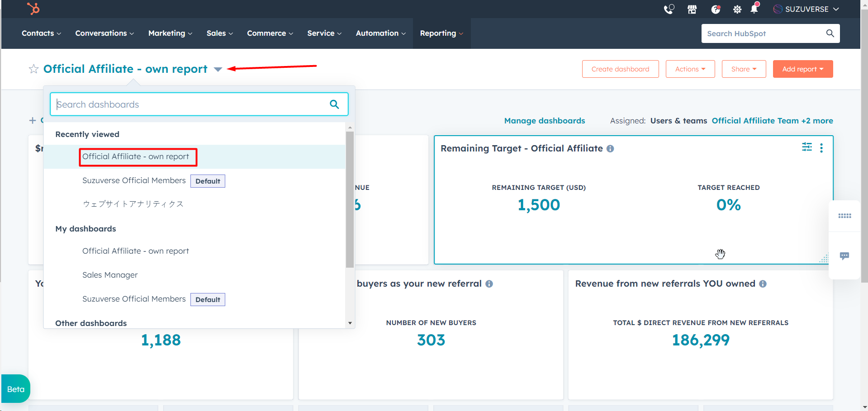Click info icon beside Revenue from new referrals
Viewport: 868px width, 411px height.
click(763, 284)
